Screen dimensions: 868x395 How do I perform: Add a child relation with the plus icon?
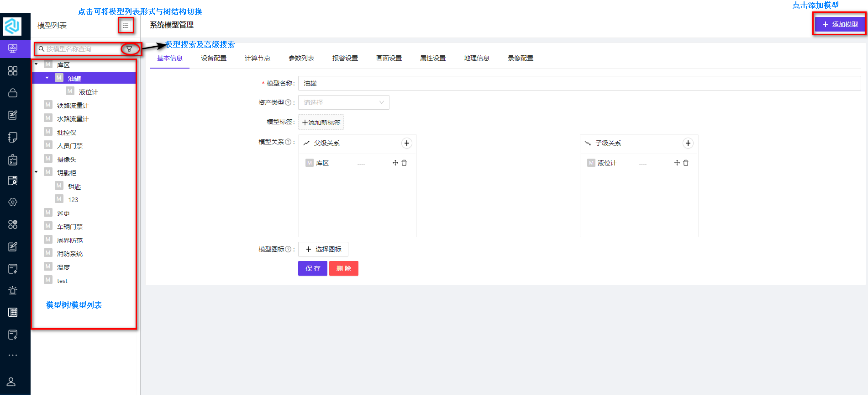click(x=688, y=143)
